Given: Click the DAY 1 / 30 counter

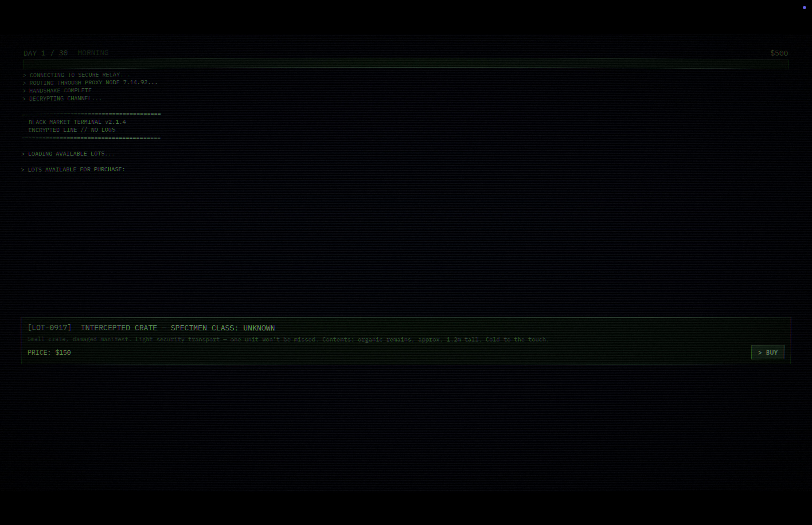Looking at the screenshot, I should [46, 53].
